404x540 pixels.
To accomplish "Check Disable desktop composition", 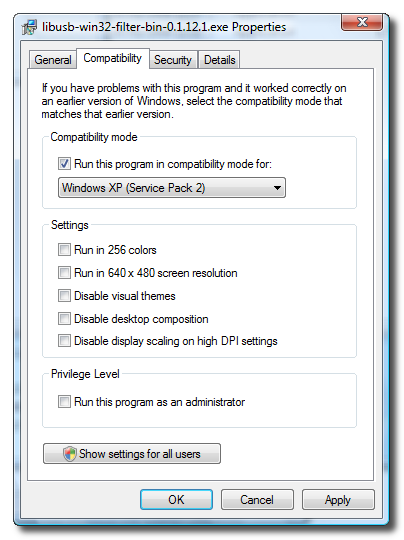I will coord(64,319).
